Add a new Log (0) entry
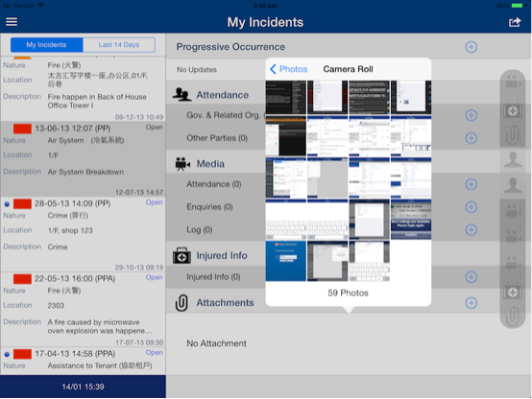Image resolution: width=532 pixels, height=399 pixels. [x=471, y=230]
